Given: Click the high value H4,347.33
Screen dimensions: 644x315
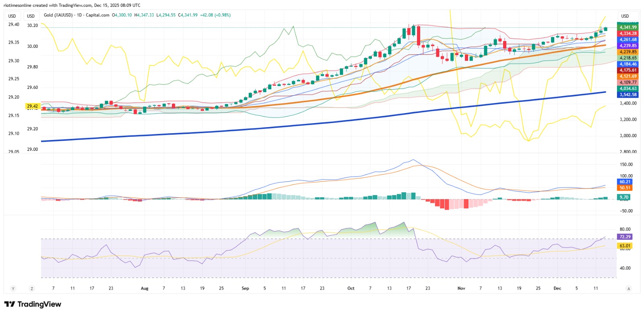Looking at the screenshot, I should tap(144, 15).
